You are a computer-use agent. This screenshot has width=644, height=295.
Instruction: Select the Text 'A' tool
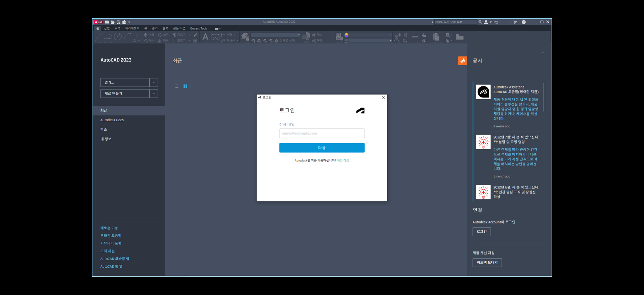[205, 37]
